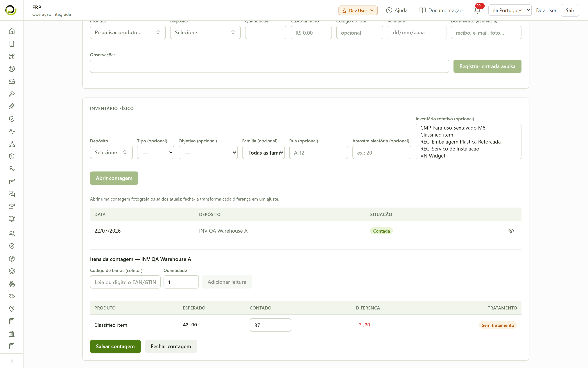Open the activity pulse sidebar icon
Screen dimensions: 588x368
tap(12, 131)
